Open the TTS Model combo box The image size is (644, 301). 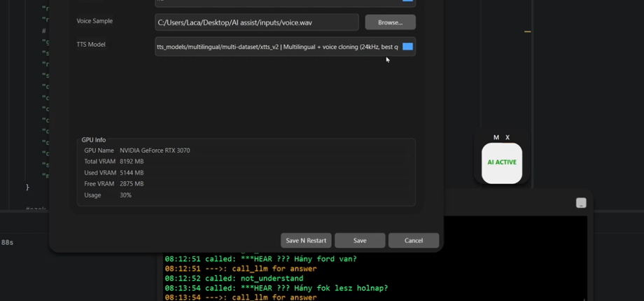click(x=279, y=47)
